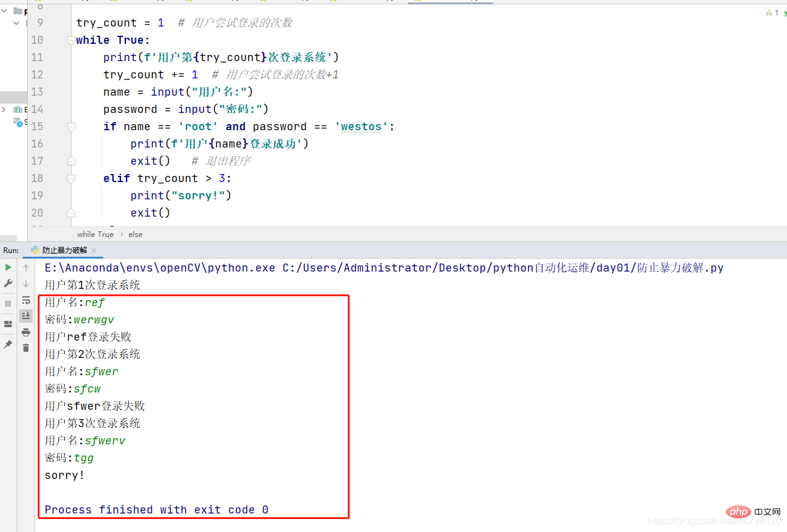787x532 pixels.
Task: Pin the current Run tab
Action: pos(8,344)
